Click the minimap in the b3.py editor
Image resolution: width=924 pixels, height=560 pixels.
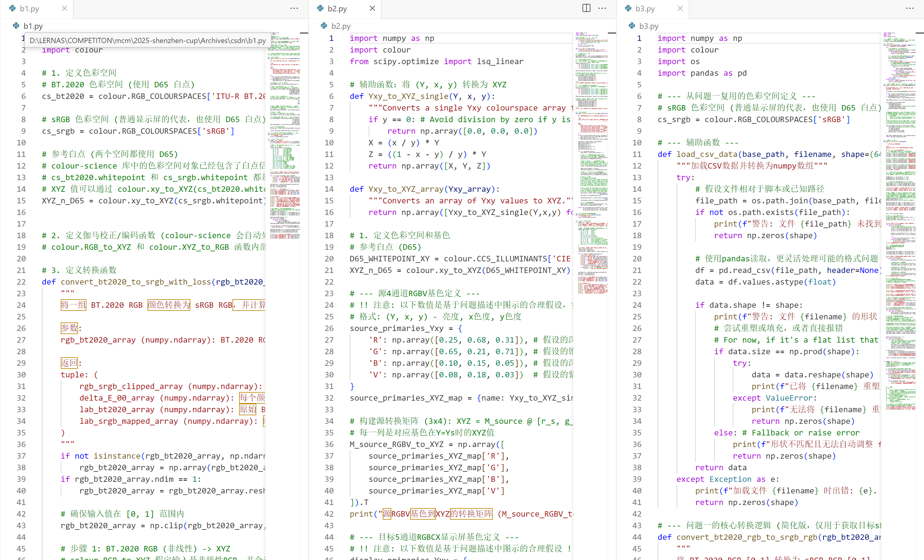click(900, 187)
